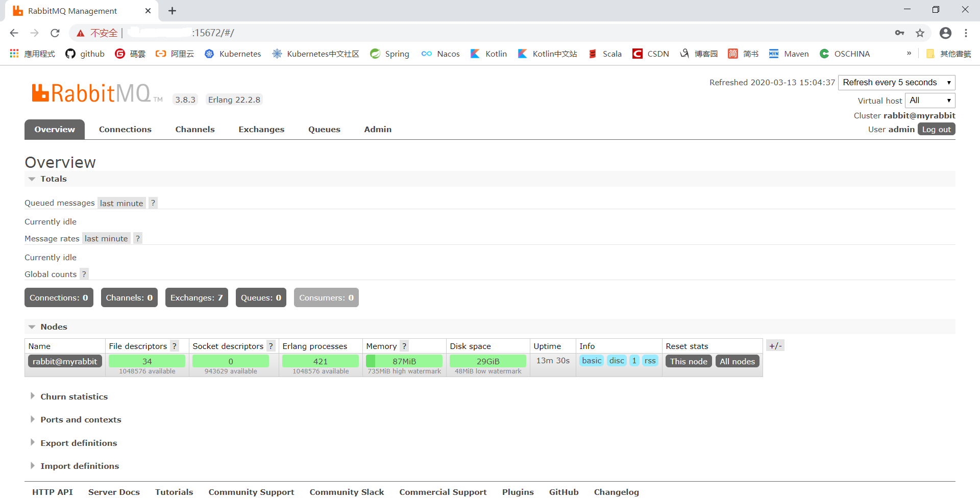Click the Global counts help question mark
This screenshot has height=500, width=980.
coord(84,274)
